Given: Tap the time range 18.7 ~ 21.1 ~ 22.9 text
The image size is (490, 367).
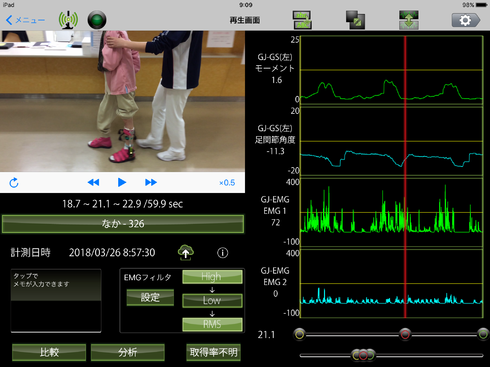Looking at the screenshot, I should (122, 204).
